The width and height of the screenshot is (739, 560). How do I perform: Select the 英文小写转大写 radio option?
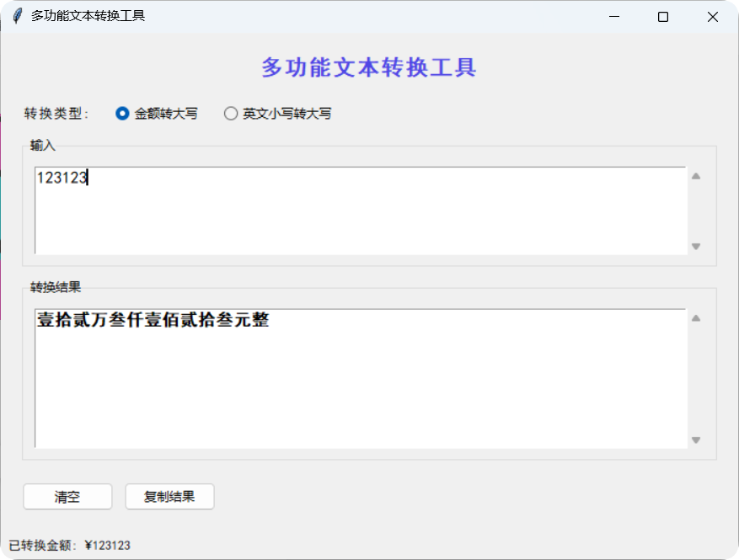tap(277, 114)
